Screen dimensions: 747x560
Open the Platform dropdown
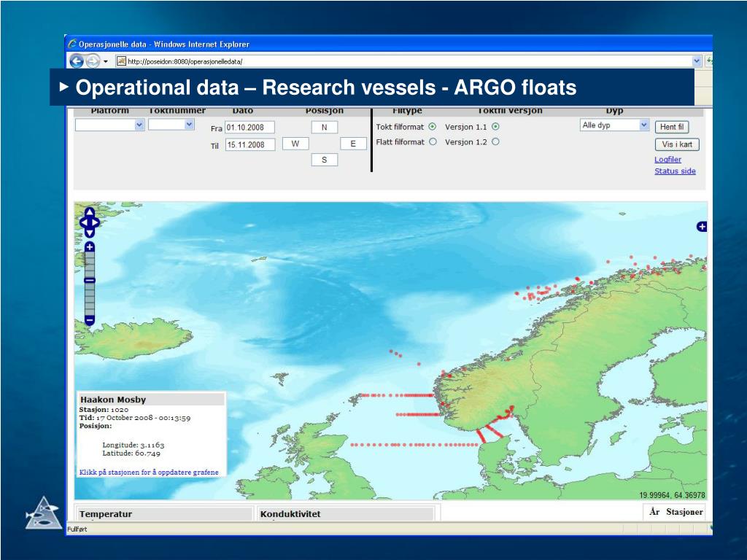tap(109, 125)
